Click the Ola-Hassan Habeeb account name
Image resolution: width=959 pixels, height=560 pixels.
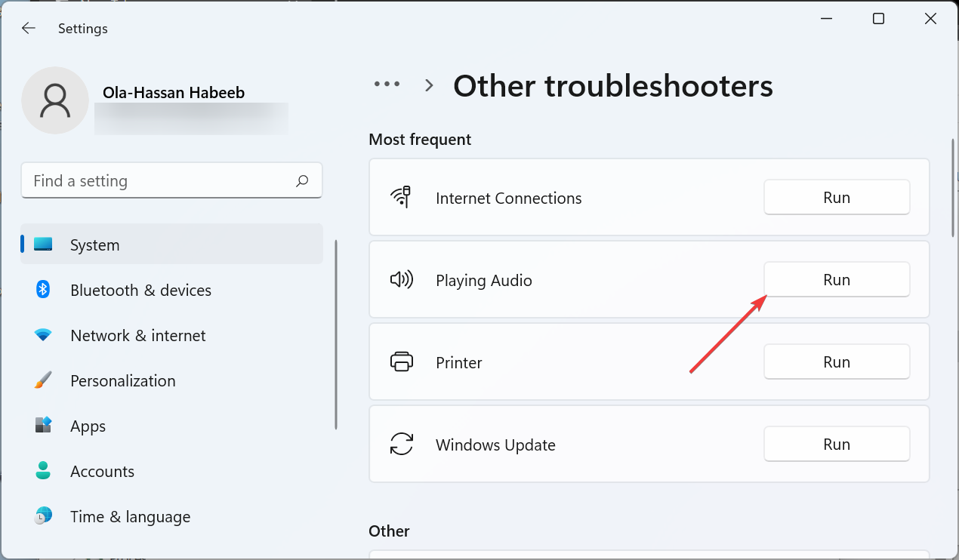pyautogui.click(x=174, y=93)
